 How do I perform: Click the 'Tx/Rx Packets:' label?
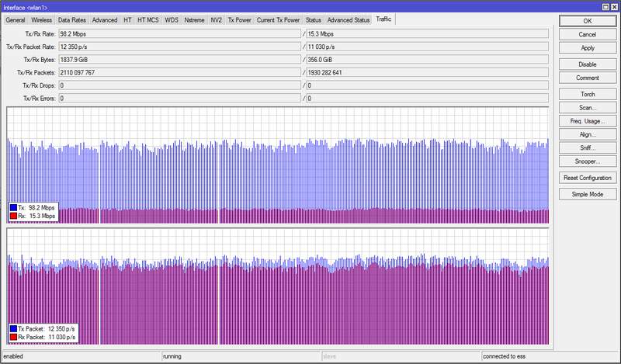click(36, 72)
